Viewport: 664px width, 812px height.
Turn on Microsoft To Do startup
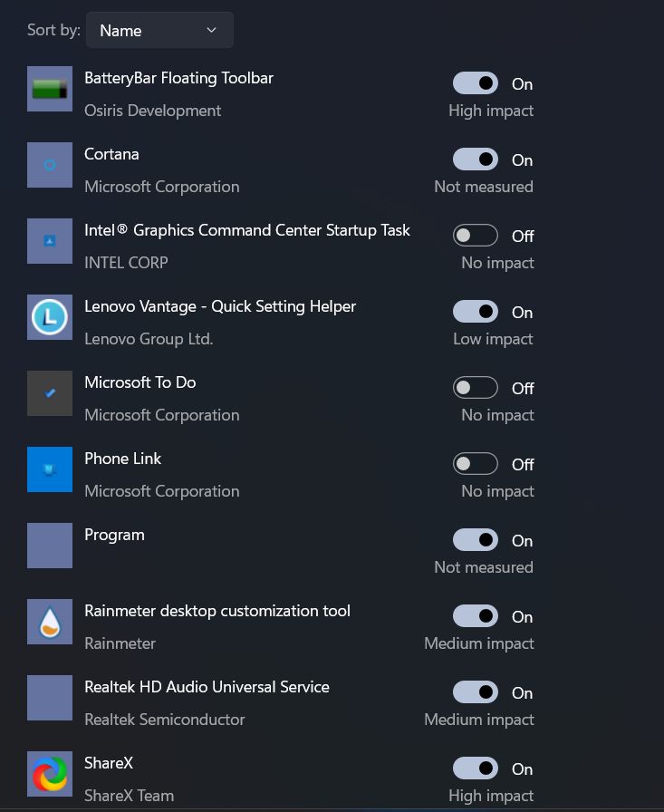pyautogui.click(x=476, y=388)
